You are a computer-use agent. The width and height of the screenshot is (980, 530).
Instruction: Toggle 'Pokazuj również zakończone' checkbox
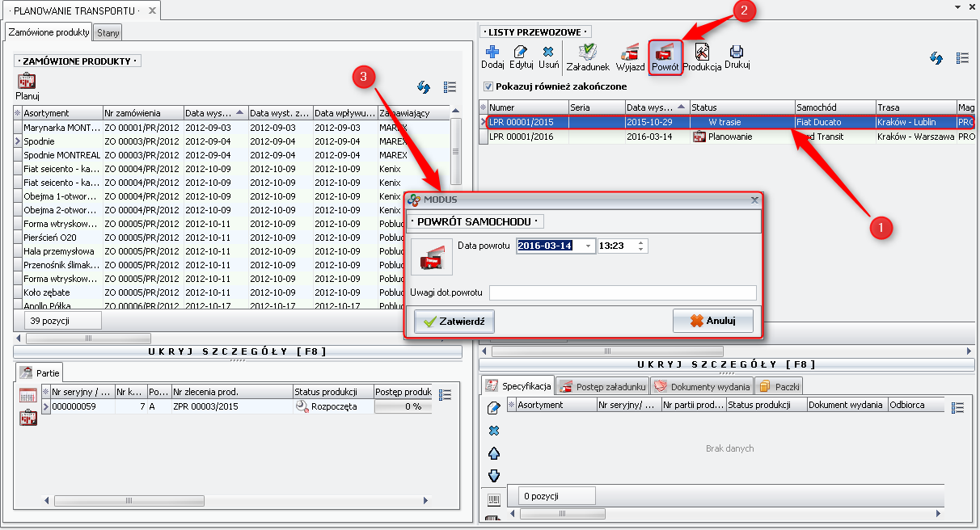(x=488, y=86)
